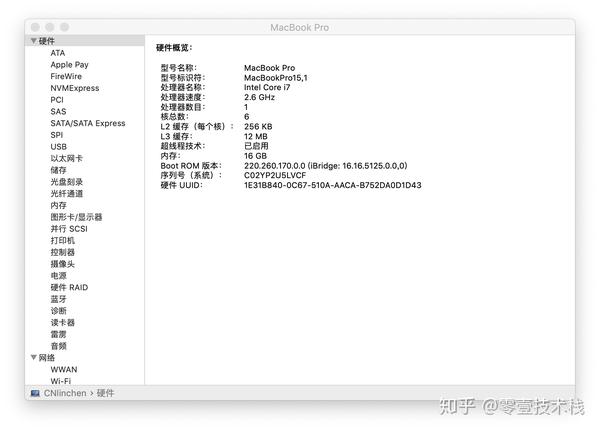Collapse the 硬件 category triangle
Viewport: 600px width, 431px height.
(34, 41)
